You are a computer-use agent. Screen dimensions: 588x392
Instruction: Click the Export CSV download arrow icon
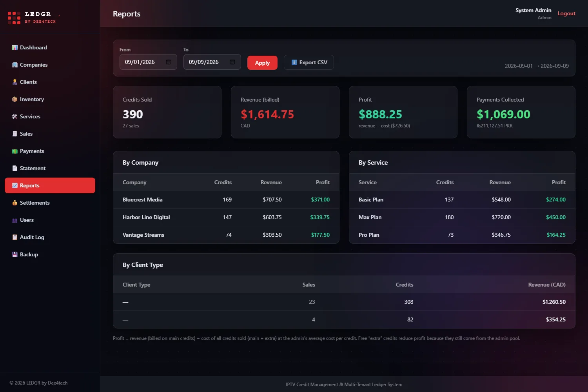click(x=294, y=62)
